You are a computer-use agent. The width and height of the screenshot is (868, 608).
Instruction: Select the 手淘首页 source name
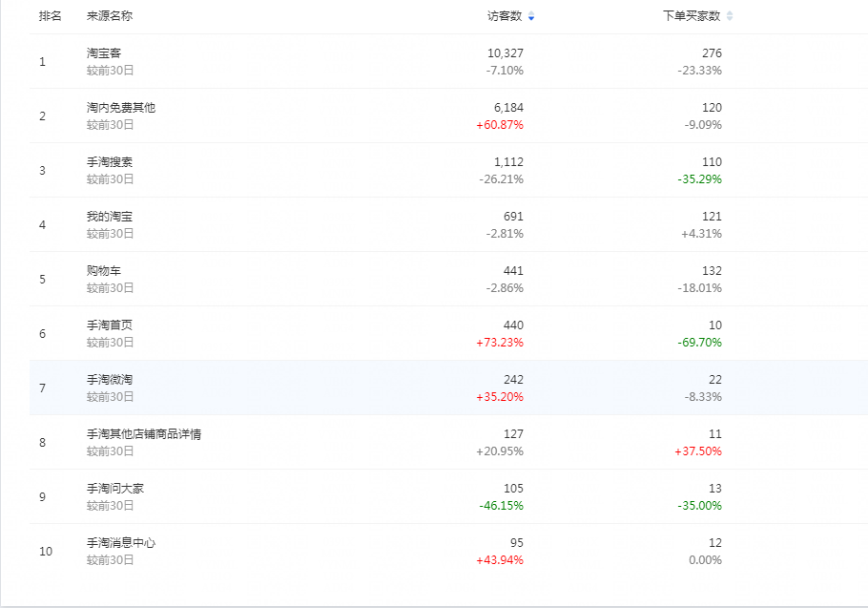(x=110, y=325)
